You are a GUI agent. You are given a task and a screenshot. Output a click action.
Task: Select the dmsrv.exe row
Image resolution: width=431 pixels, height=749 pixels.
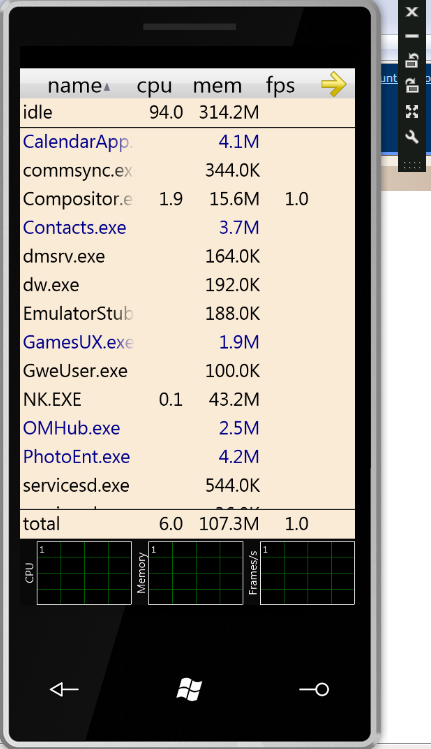(187, 257)
